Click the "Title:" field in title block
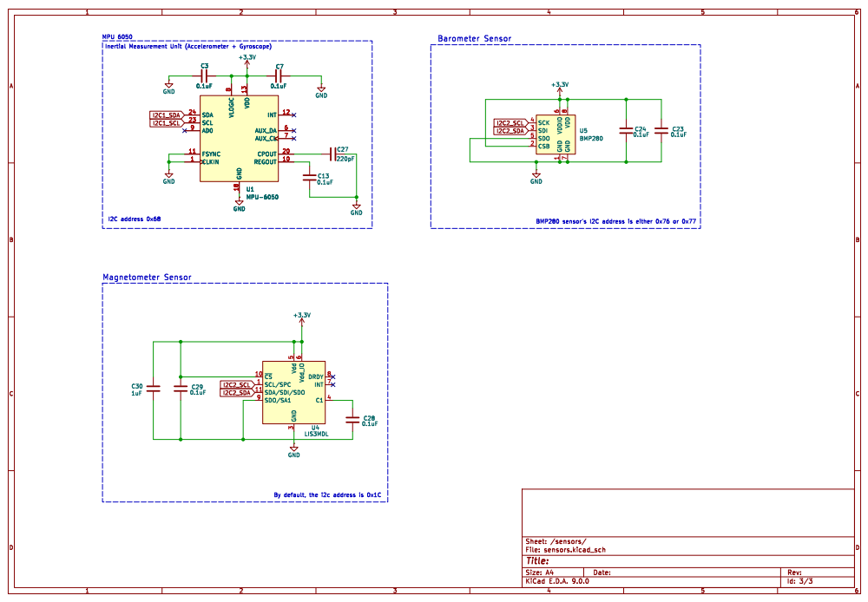 click(538, 560)
